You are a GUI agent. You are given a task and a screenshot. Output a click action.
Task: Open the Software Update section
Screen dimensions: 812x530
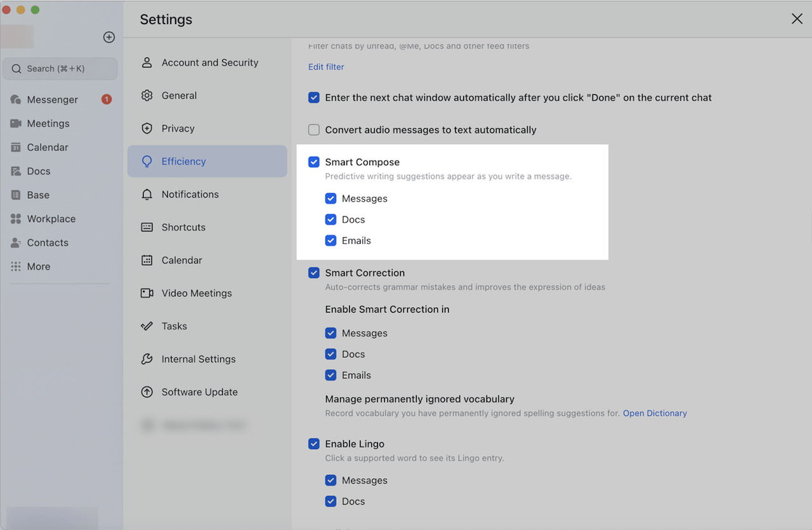[x=199, y=392]
